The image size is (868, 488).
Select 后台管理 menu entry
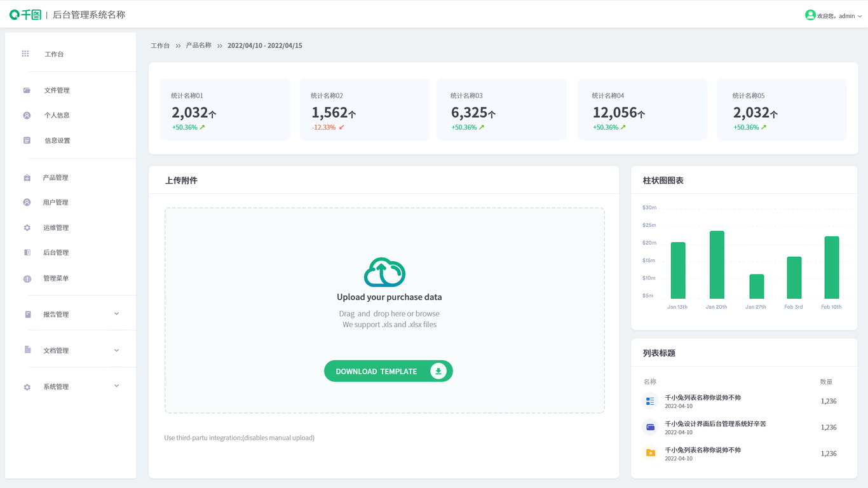pos(56,252)
